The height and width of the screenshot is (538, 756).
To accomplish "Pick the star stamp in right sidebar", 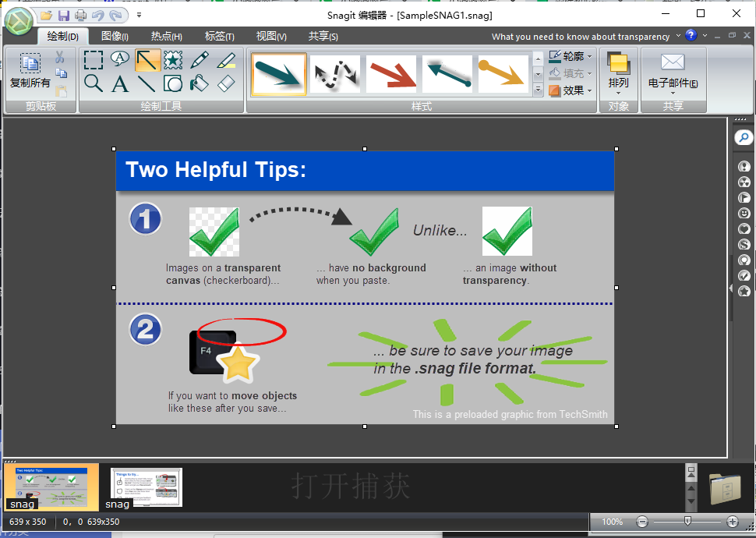I will click(x=744, y=291).
